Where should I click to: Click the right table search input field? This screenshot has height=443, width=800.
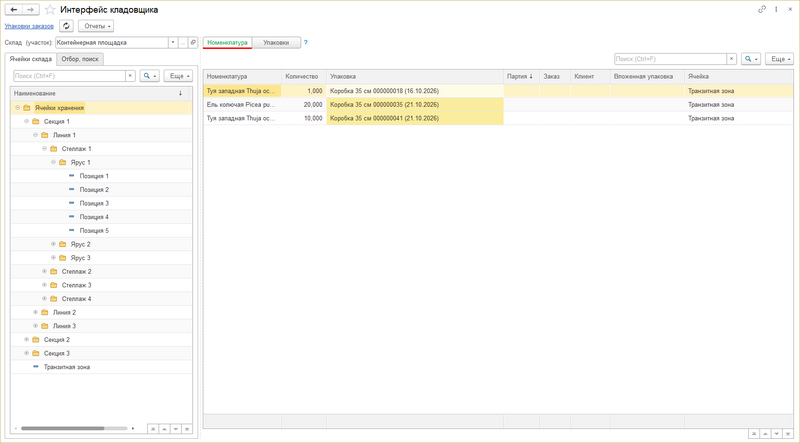tap(670, 59)
